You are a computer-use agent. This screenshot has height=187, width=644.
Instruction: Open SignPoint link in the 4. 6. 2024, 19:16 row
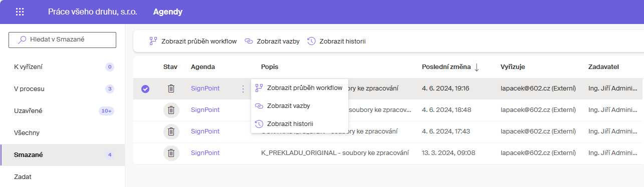[205, 88]
